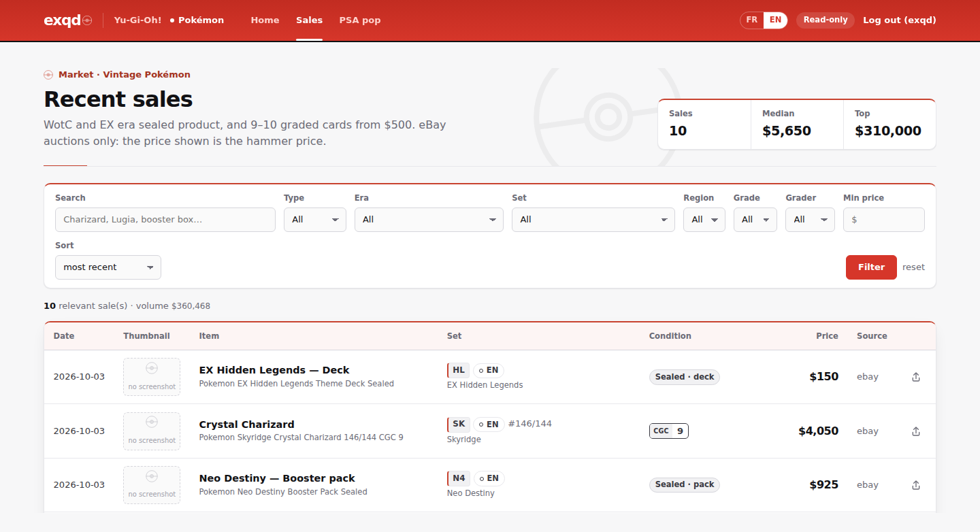Screen dimensions: 980x532
Task: Click the red Filter button
Action: (871, 267)
